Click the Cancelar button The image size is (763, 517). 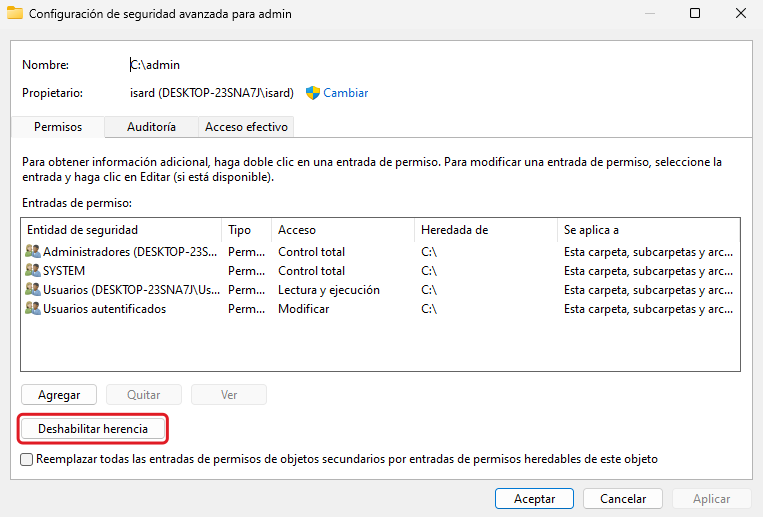coord(623,498)
